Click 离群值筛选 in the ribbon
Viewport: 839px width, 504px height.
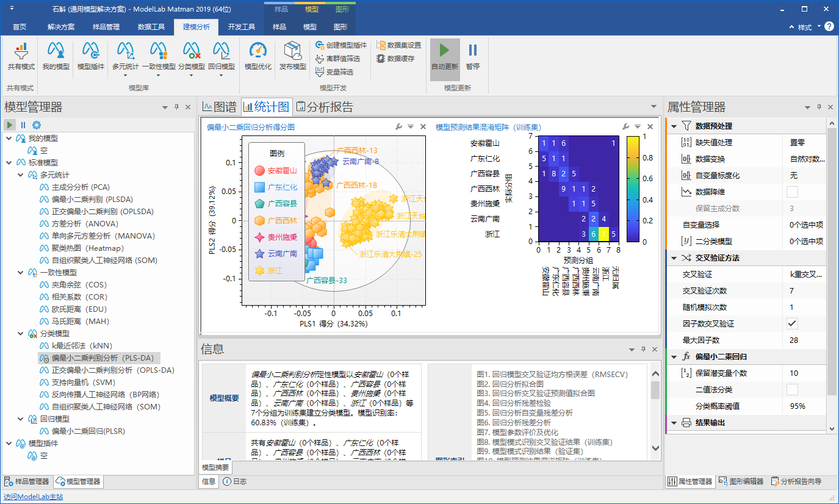338,59
